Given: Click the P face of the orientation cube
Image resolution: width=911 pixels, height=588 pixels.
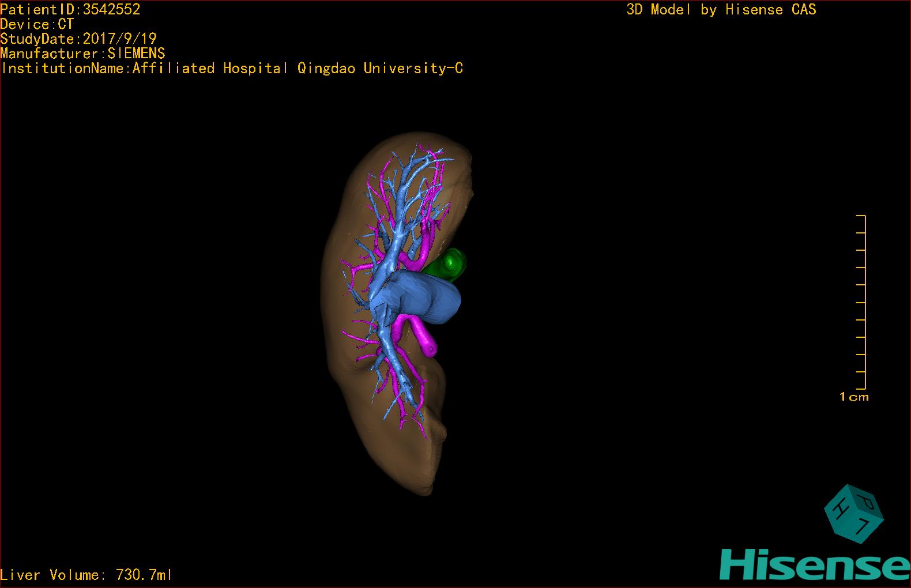Looking at the screenshot, I should (867, 503).
